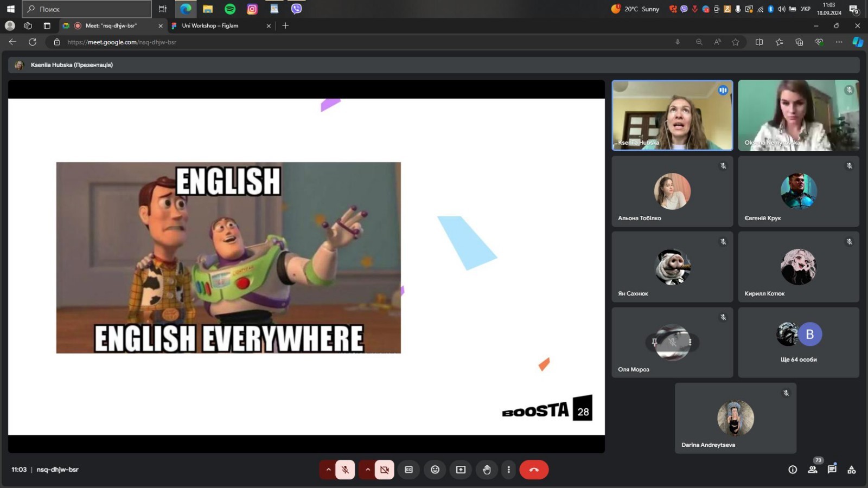Screen dimensions: 868x488
Task: Open weather widget 20°C Sunny
Action: [635, 9]
